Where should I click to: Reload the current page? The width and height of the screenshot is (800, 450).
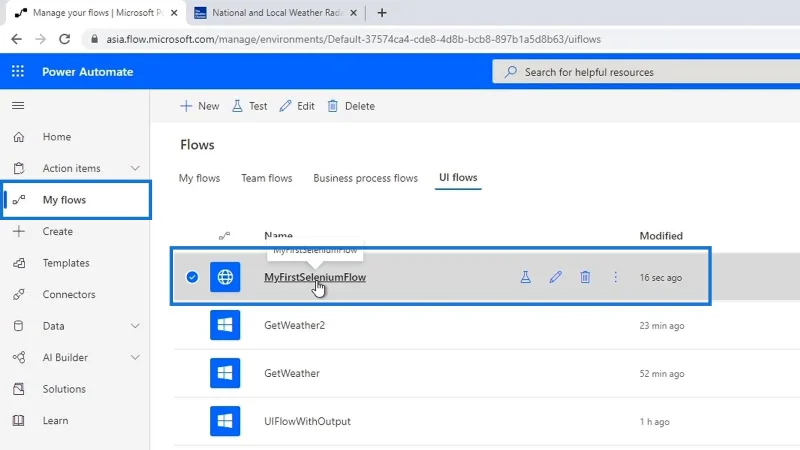[x=64, y=39]
